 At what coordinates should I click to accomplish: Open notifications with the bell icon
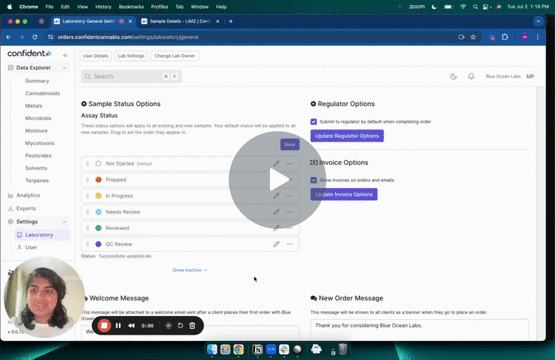pos(471,76)
